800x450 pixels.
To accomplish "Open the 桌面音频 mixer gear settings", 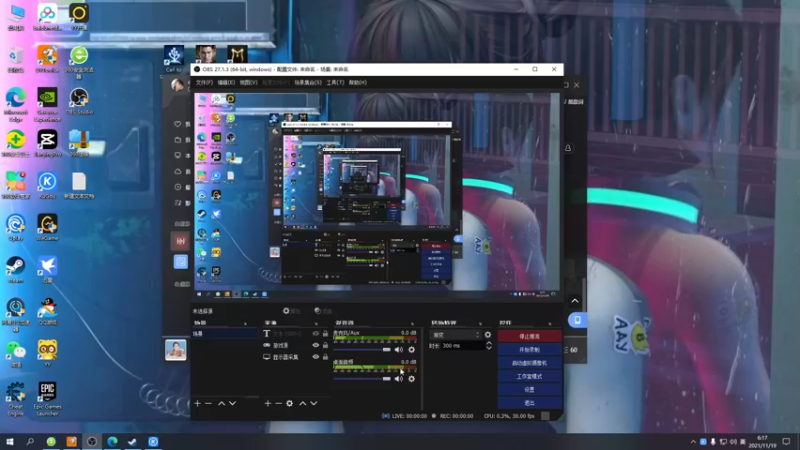I will coord(412,379).
